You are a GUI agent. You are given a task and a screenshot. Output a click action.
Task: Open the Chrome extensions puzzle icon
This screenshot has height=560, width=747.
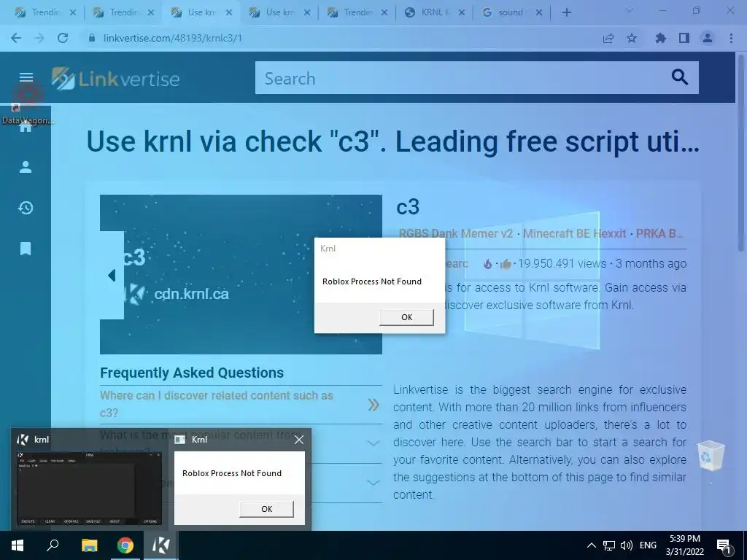pyautogui.click(x=660, y=38)
